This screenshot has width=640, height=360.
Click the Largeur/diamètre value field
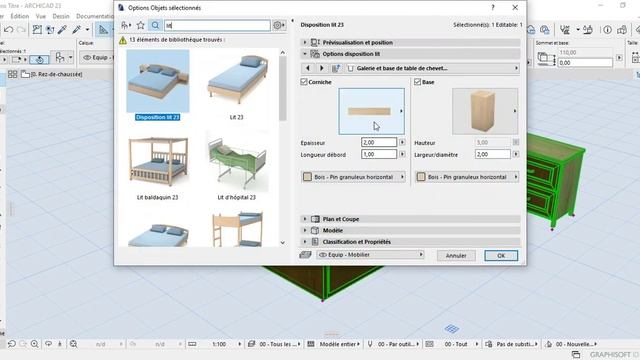493,154
